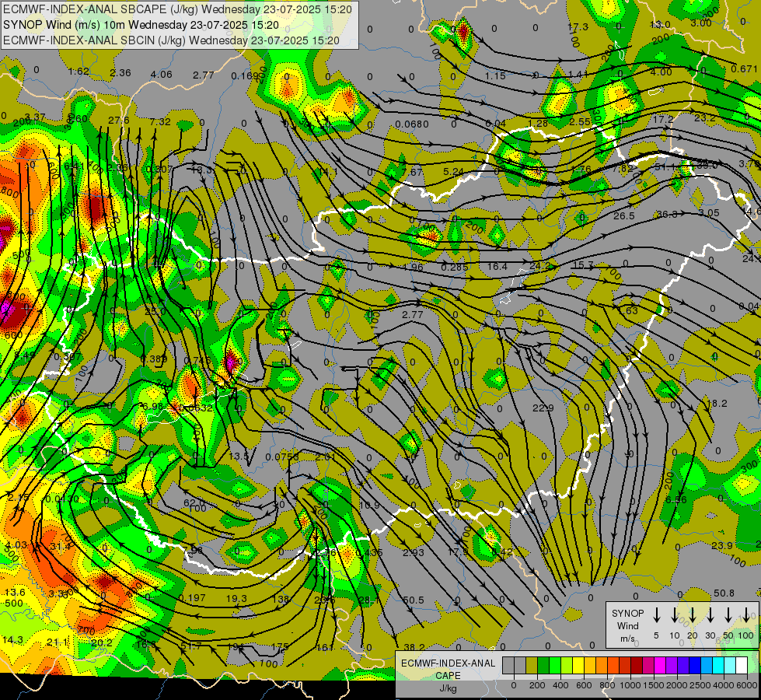Screen dimensions: 761x700
Task: Click the 2000 label on CAPE scale
Action: (x=677, y=685)
